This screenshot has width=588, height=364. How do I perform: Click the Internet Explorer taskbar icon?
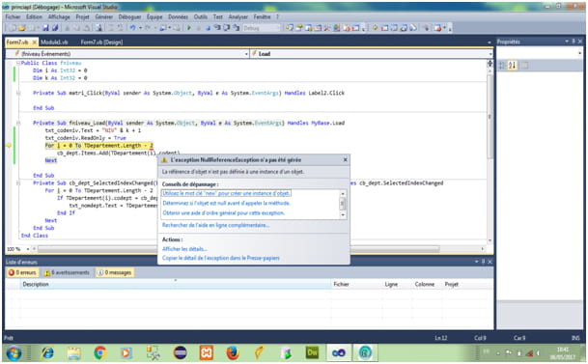(47, 352)
